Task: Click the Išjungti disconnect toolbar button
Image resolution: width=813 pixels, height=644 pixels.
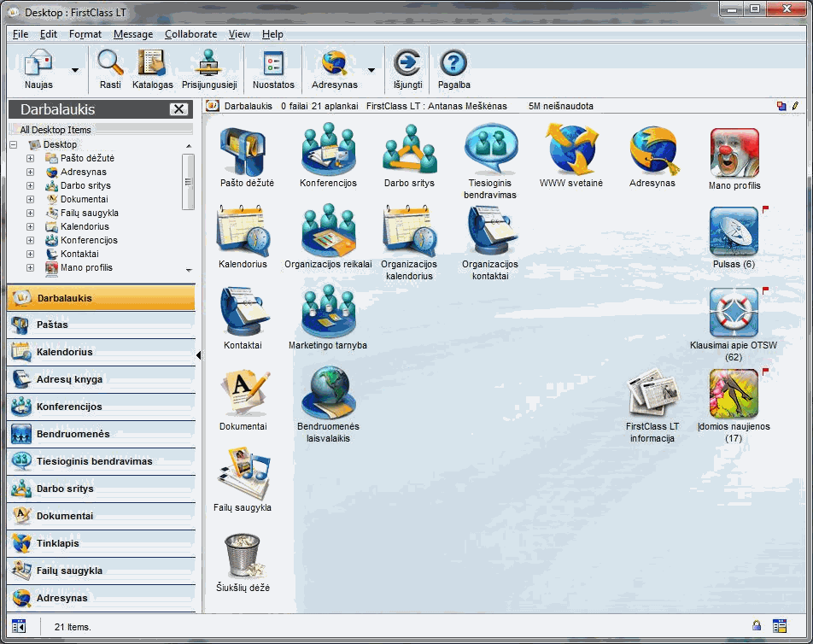Action: (x=407, y=69)
